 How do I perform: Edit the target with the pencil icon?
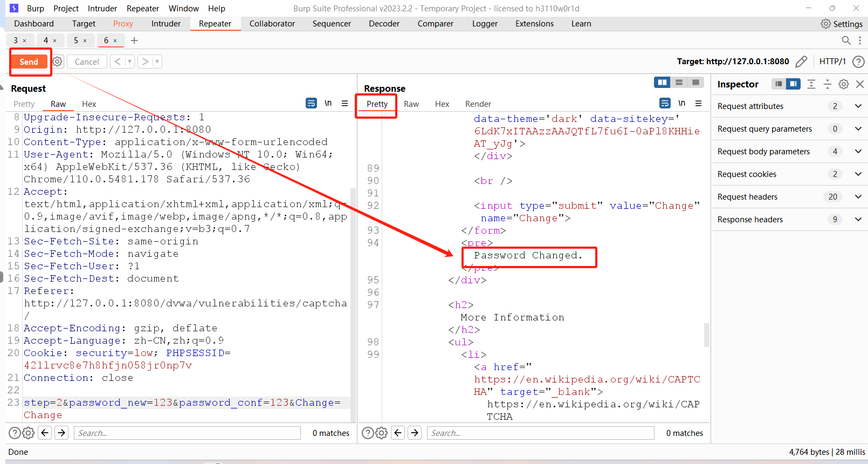tap(801, 62)
